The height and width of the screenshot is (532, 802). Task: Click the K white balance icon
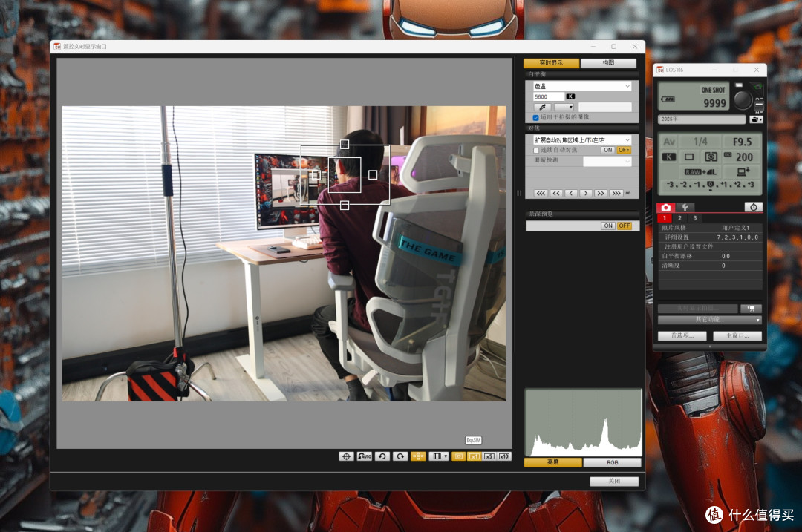click(x=669, y=157)
